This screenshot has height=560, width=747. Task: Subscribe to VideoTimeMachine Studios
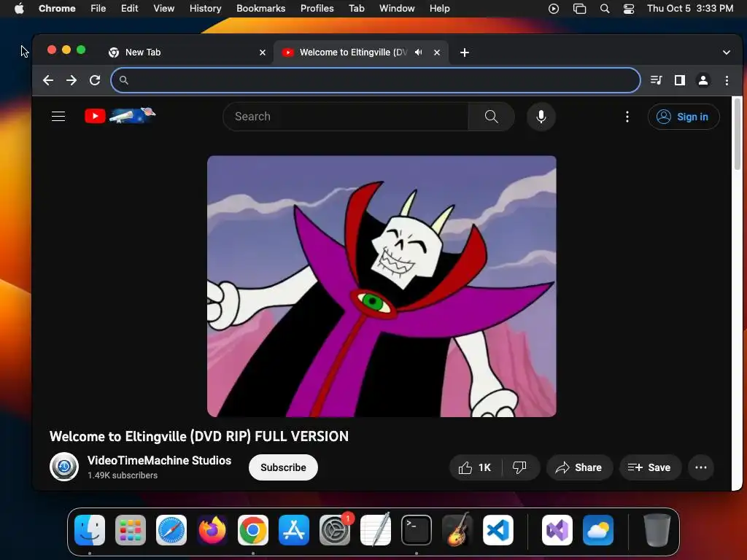coord(283,467)
